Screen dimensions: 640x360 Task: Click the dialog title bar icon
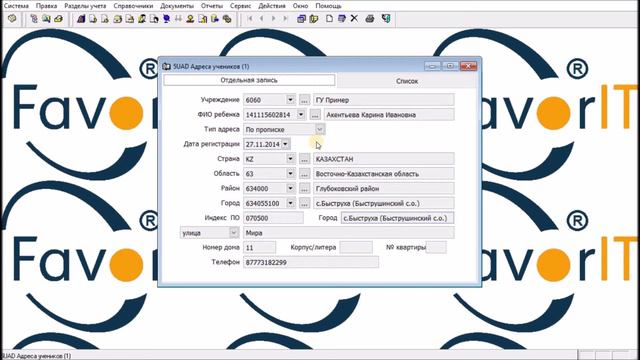pyautogui.click(x=167, y=66)
